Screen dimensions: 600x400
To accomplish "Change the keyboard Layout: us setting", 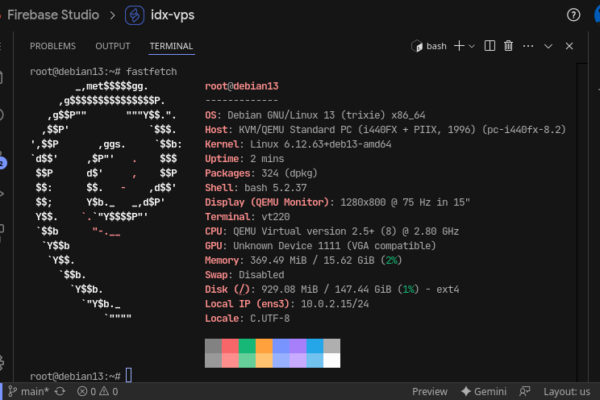I will coord(567,392).
